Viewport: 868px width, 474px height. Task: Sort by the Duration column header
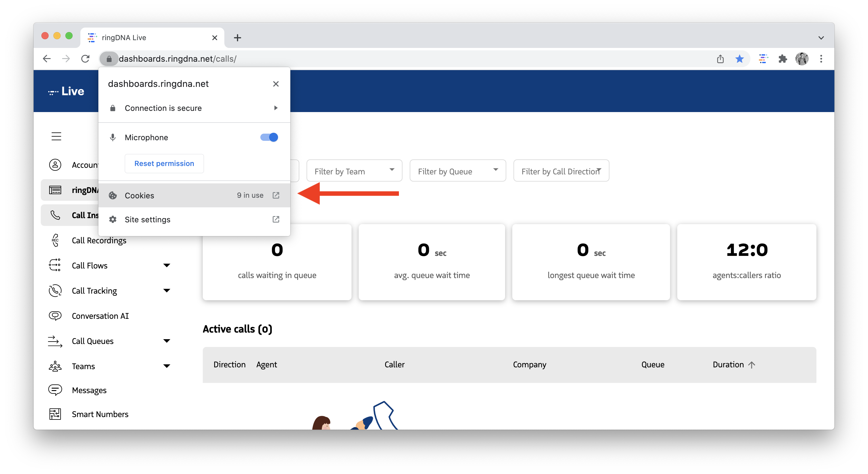click(734, 365)
